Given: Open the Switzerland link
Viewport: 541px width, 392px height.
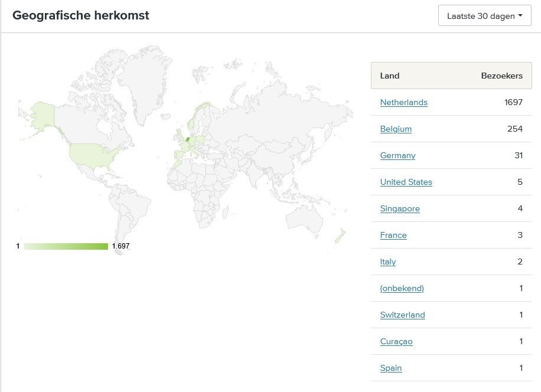Looking at the screenshot, I should [x=402, y=315].
